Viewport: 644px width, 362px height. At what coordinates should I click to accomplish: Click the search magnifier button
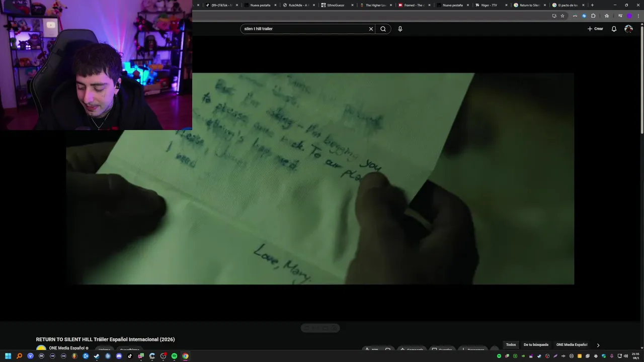tap(383, 29)
